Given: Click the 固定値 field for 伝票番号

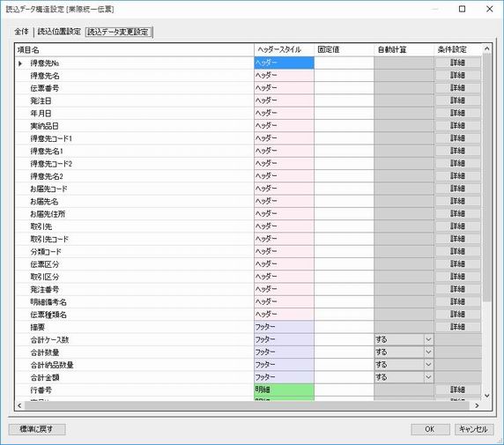Looking at the screenshot, I should 344,88.
